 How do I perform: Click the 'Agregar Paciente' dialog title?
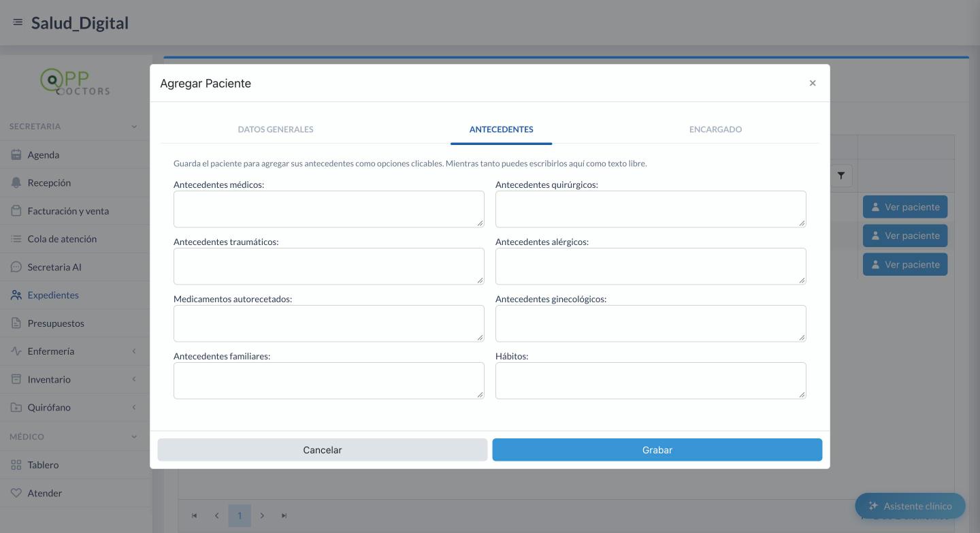pos(206,83)
